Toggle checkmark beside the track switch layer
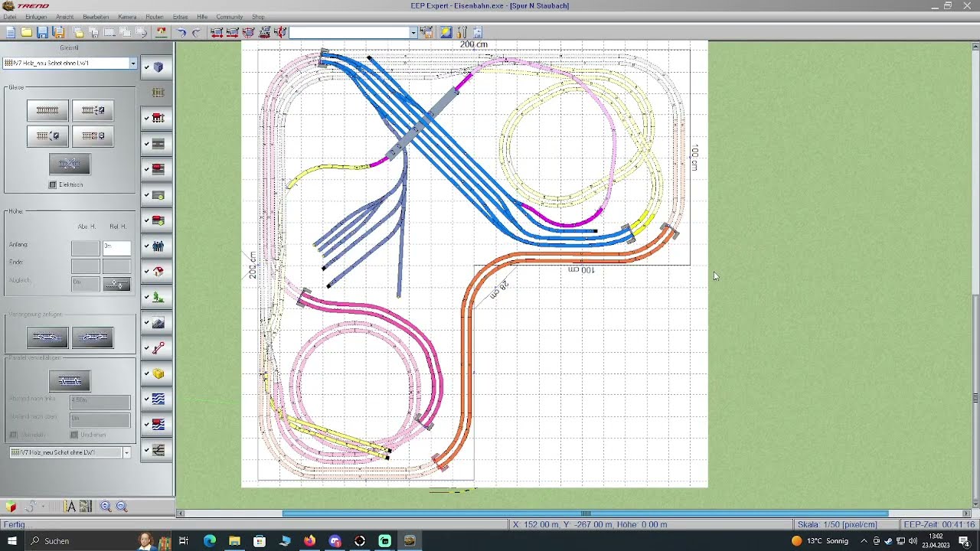Image resolution: width=980 pixels, height=551 pixels. point(146,450)
